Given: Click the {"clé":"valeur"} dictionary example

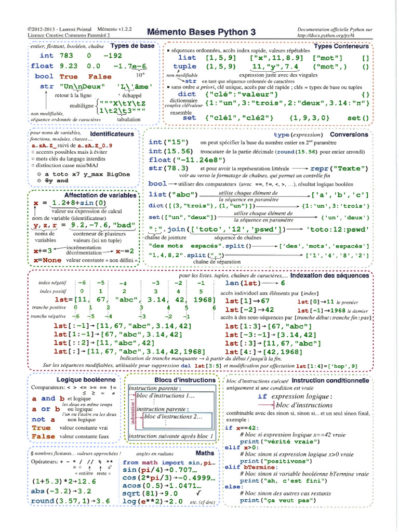Looking at the screenshot, I should (241, 95).
